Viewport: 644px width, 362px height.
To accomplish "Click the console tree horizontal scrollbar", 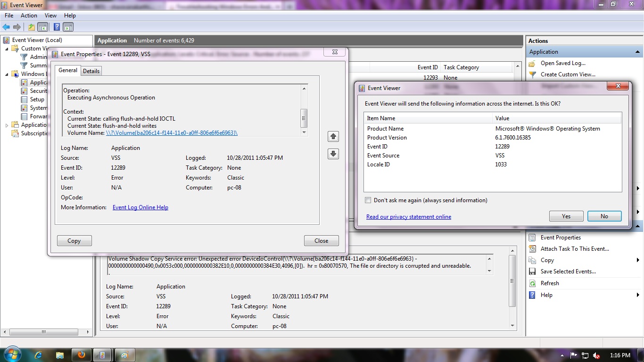I will tap(44, 332).
